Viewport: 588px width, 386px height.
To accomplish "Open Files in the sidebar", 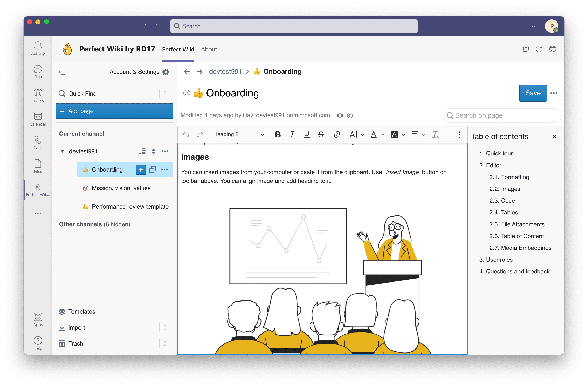I will click(38, 166).
